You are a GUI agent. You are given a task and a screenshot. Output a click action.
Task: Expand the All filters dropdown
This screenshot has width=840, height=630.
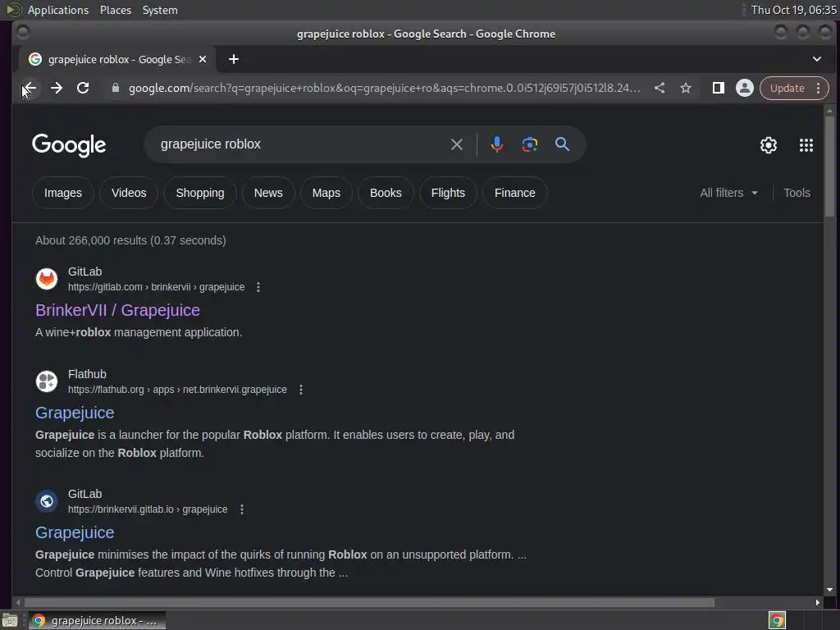pos(728,193)
